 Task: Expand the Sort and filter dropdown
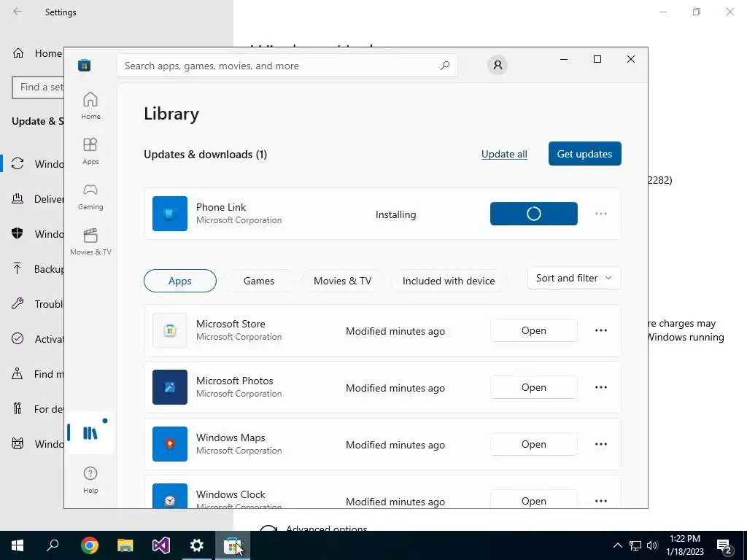click(574, 278)
